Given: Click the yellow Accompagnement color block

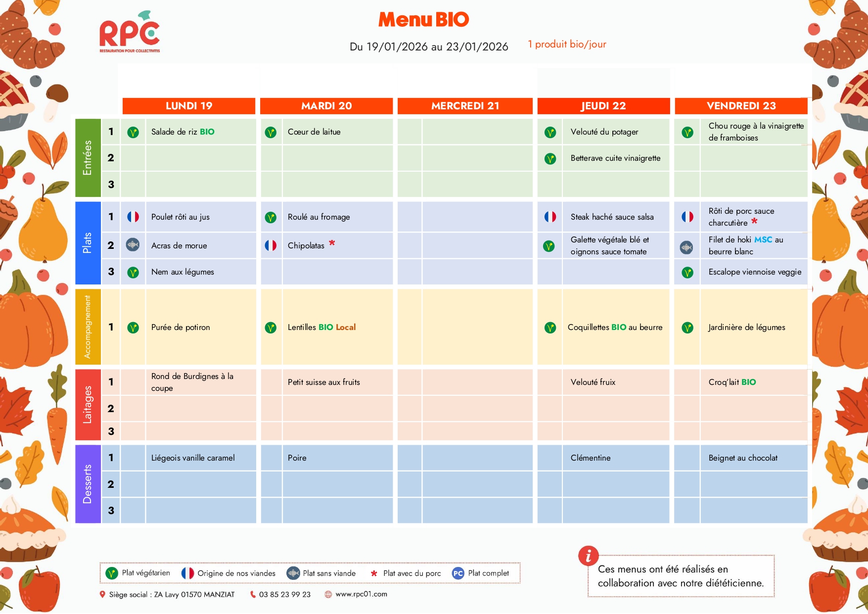Looking at the screenshot, I should (x=88, y=327).
